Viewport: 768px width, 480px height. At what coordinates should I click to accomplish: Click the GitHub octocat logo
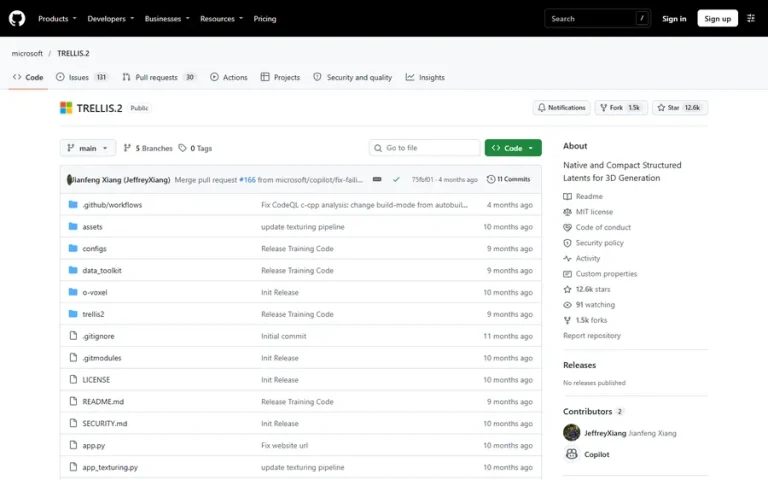pyautogui.click(x=17, y=19)
